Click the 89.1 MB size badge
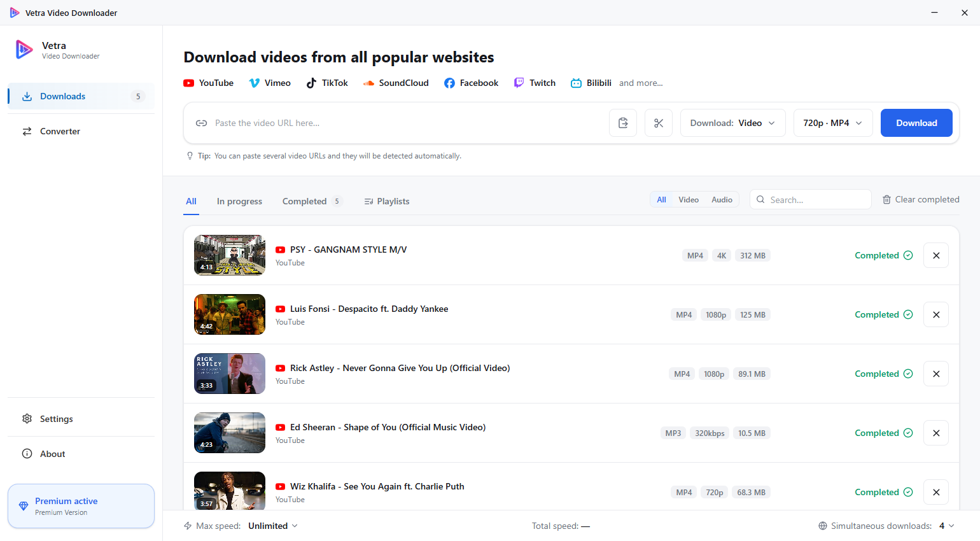The image size is (980, 541). coord(752,374)
